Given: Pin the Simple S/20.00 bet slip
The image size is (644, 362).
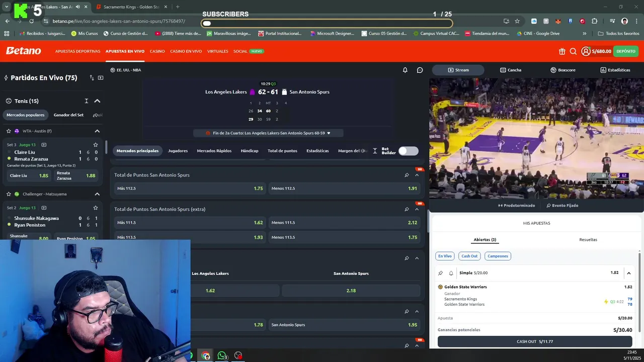Looking at the screenshot, I should (x=441, y=273).
